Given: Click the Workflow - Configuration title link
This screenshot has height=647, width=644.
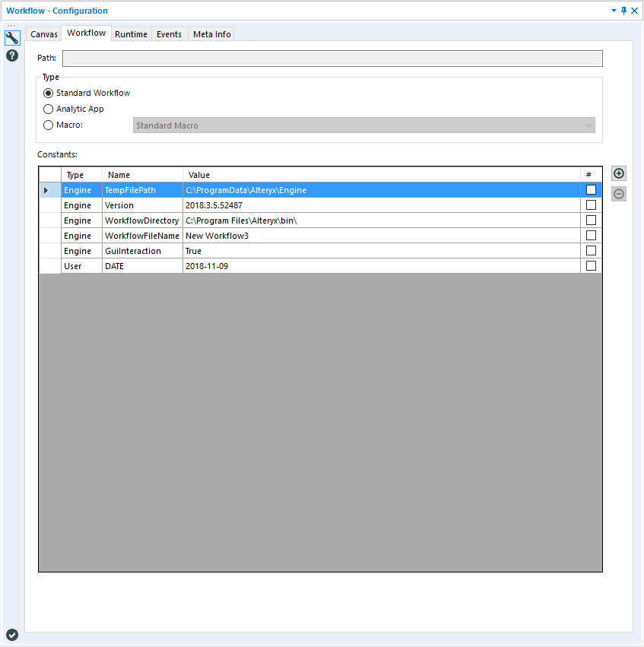Looking at the screenshot, I should tap(59, 11).
